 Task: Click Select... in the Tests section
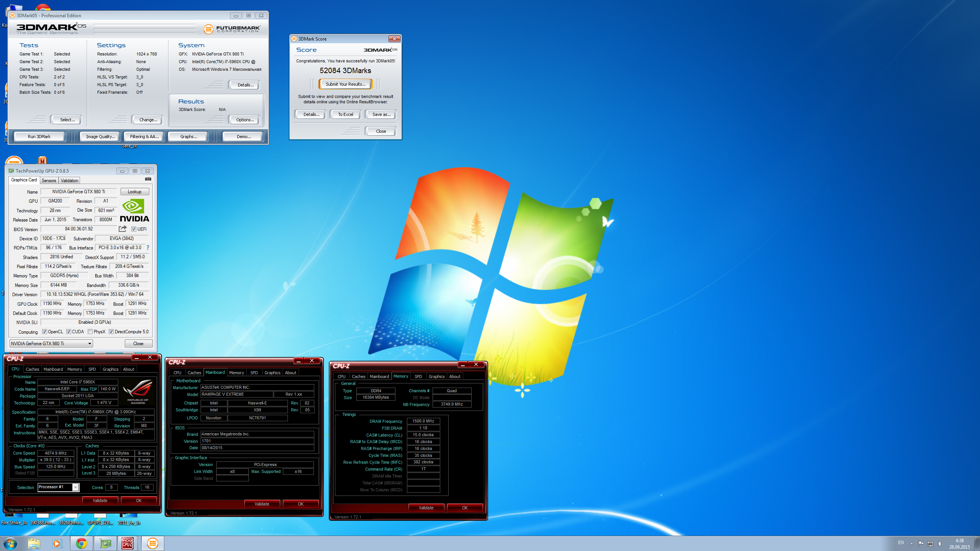67,120
